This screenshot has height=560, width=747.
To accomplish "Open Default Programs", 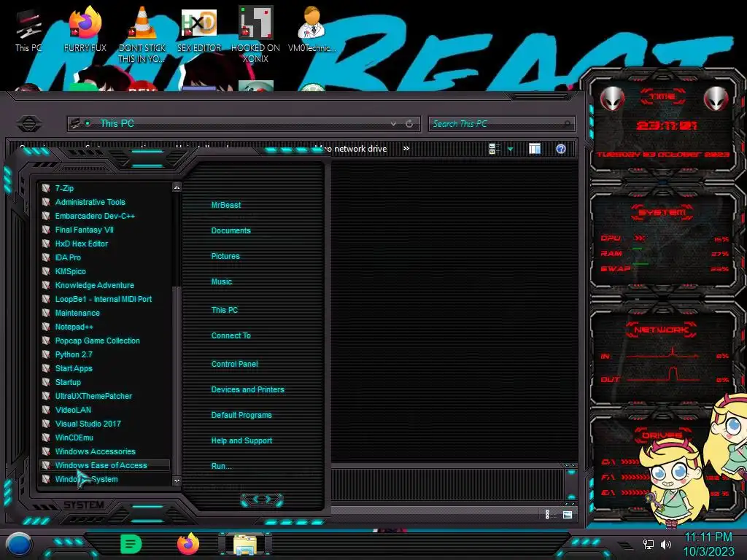I will 241,415.
